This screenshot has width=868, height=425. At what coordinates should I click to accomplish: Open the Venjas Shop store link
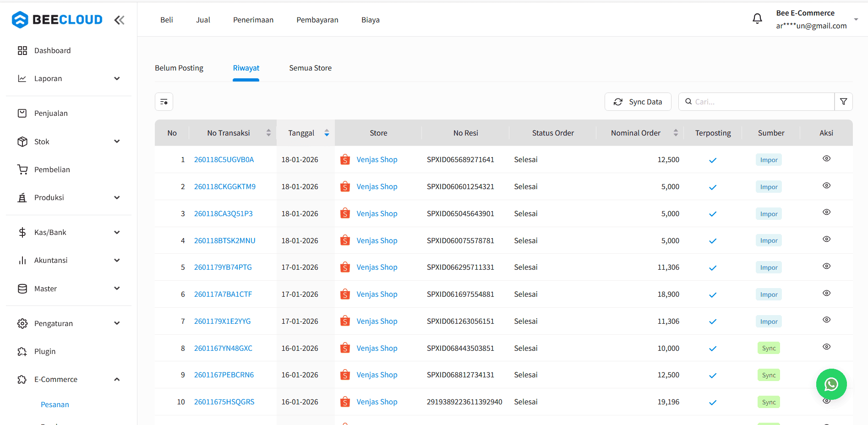[377, 159]
